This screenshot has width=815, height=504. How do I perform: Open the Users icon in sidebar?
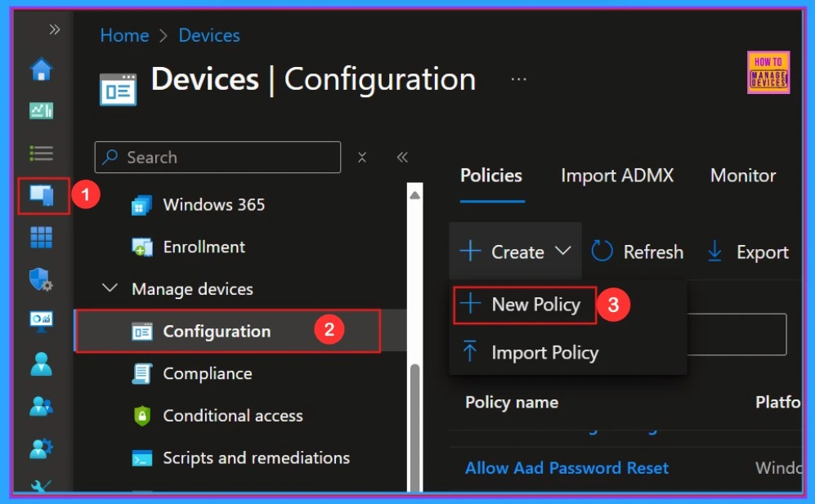coord(41,364)
